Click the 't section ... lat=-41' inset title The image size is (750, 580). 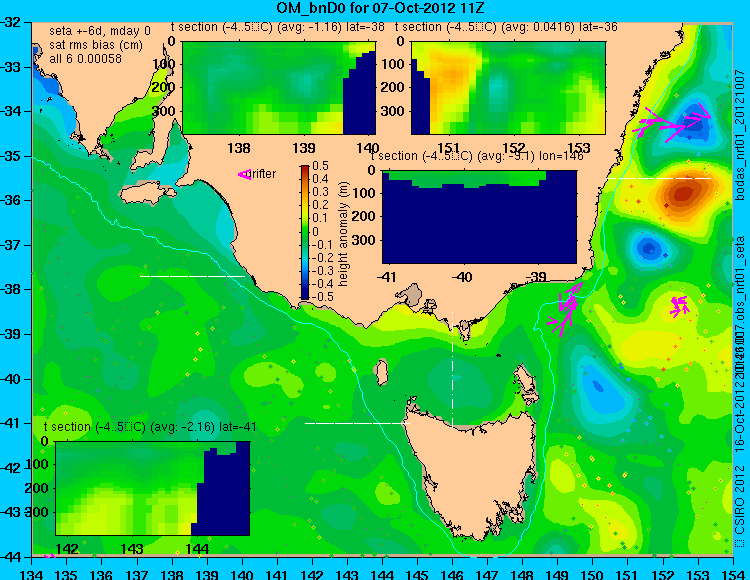click(x=150, y=427)
